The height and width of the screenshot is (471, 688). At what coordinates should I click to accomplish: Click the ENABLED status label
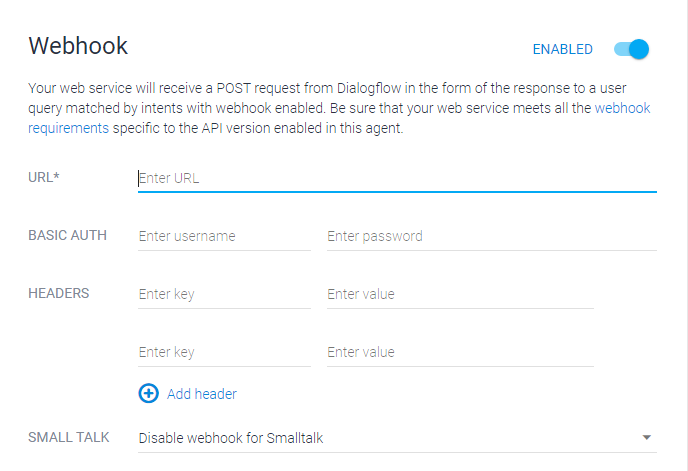[562, 49]
